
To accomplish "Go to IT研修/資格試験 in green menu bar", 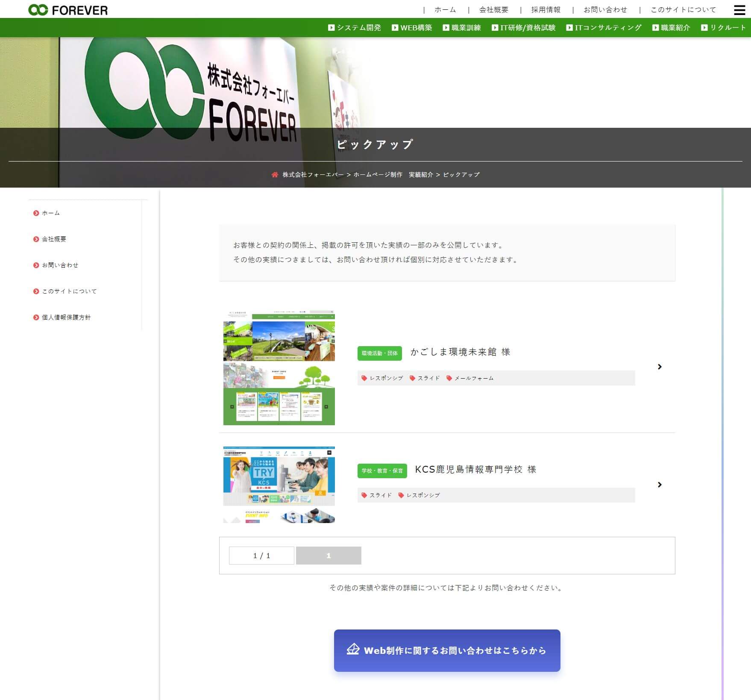I will tap(528, 28).
